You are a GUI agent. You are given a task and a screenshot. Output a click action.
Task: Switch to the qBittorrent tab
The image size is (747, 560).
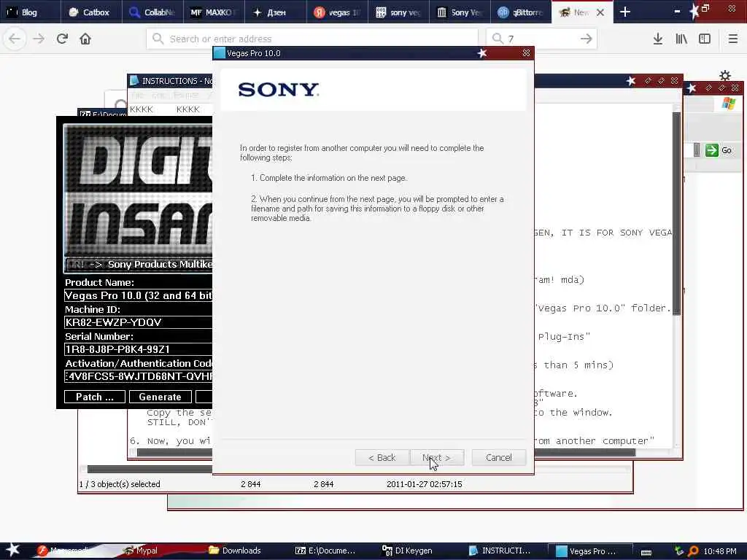click(x=521, y=12)
